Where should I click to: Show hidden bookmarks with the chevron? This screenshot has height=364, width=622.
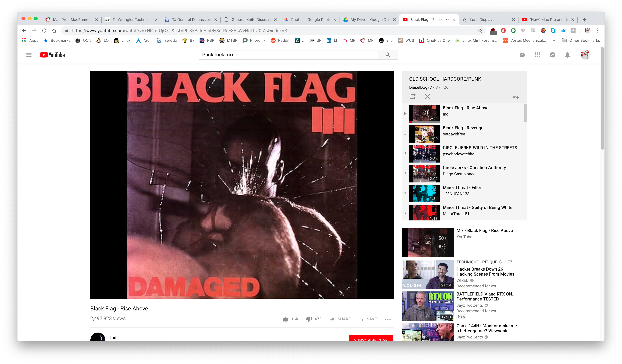(554, 40)
